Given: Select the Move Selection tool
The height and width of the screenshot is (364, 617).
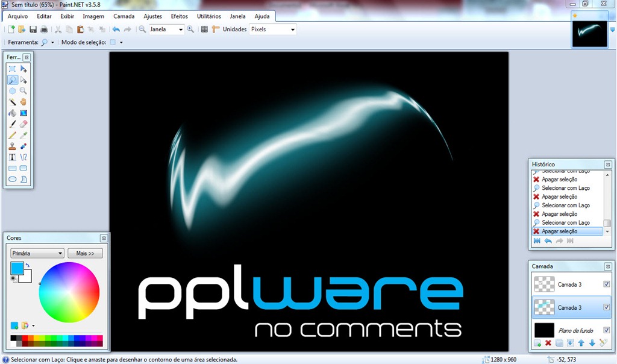Looking at the screenshot, I should pos(23,80).
